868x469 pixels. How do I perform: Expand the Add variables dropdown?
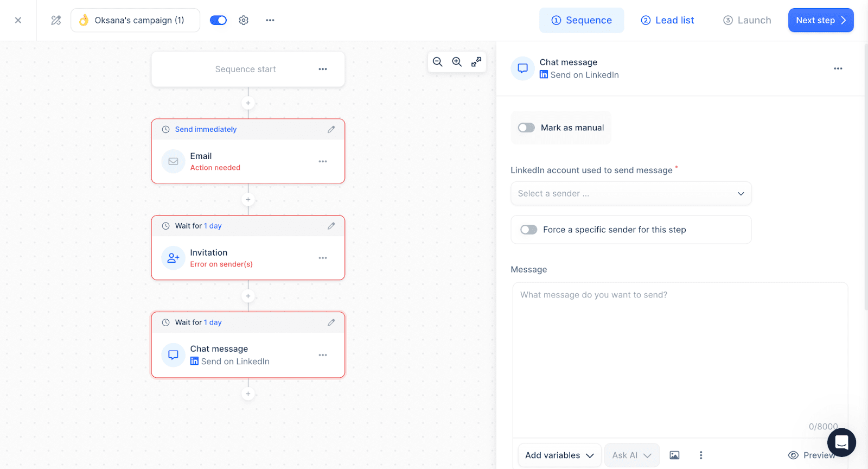coord(559,455)
